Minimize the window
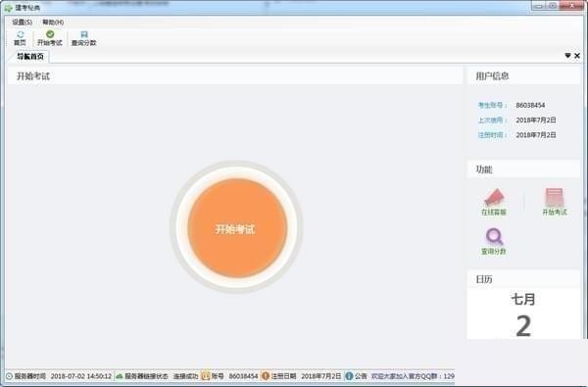This screenshot has width=588, height=387. pos(539,6)
